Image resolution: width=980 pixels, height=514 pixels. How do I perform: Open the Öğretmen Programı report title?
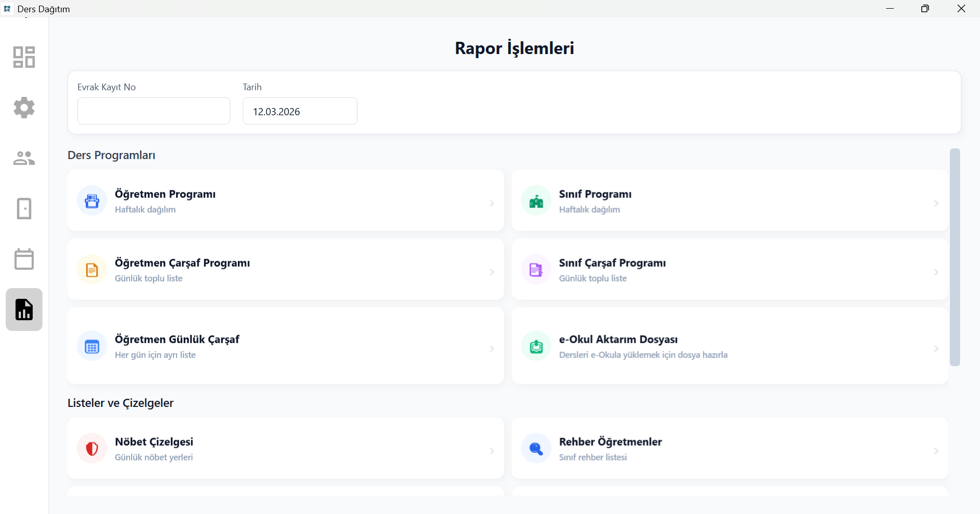(x=165, y=194)
